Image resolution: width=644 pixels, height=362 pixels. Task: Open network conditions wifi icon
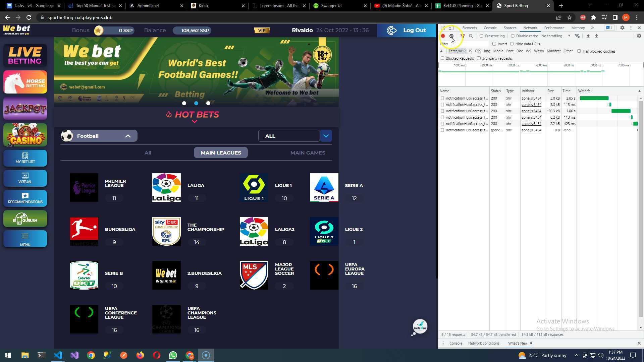(x=577, y=36)
